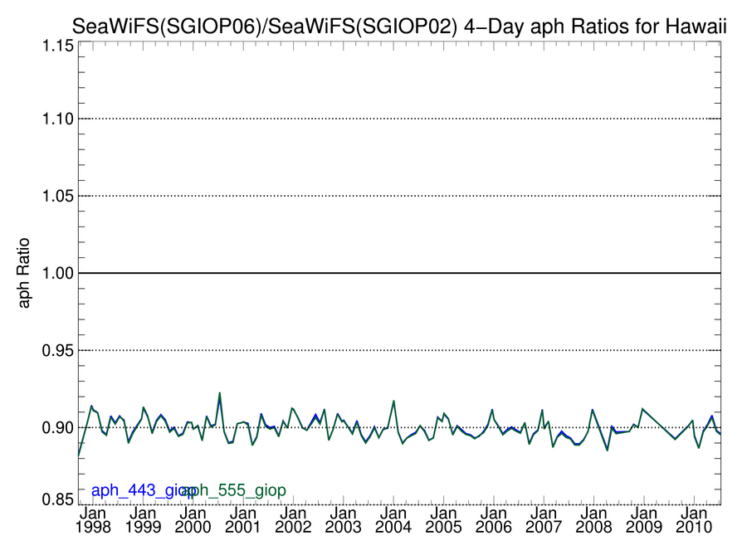Image resolution: width=747 pixels, height=560 pixels.
Task: Click the Jan 2001 x-axis label
Action: [x=243, y=520]
